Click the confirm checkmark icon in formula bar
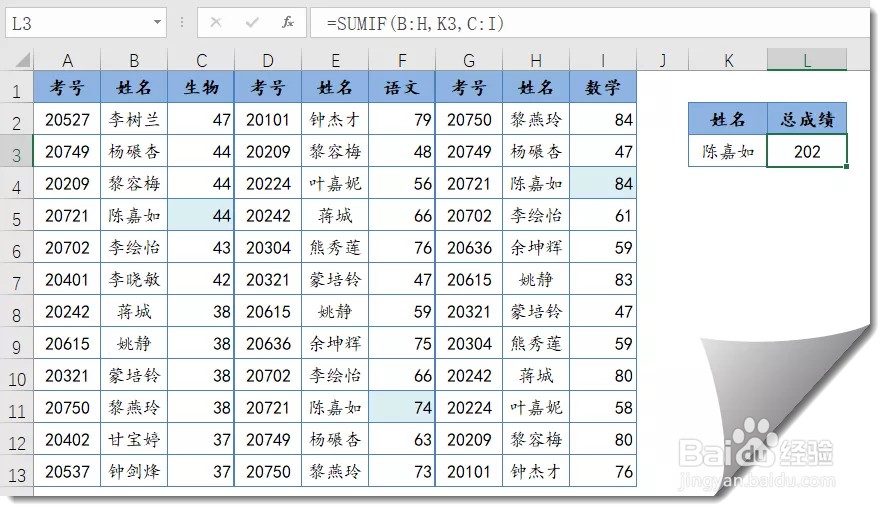The height and width of the screenshot is (511, 885). pos(252,23)
